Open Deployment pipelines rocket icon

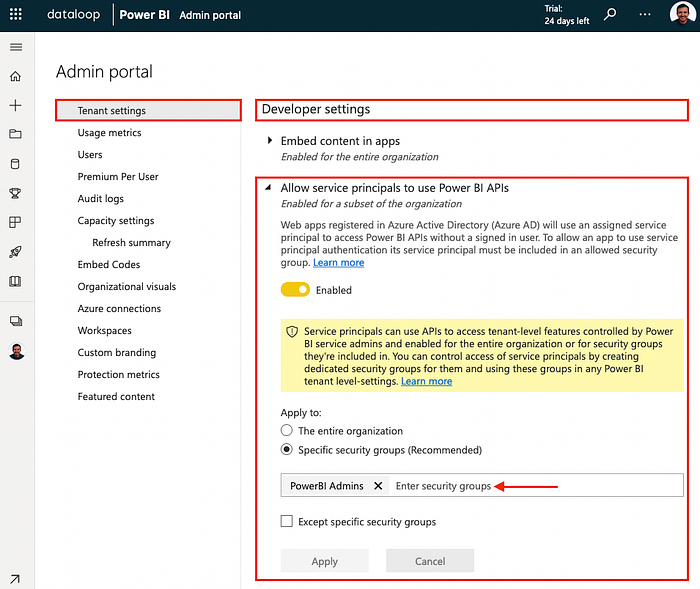tap(15, 252)
